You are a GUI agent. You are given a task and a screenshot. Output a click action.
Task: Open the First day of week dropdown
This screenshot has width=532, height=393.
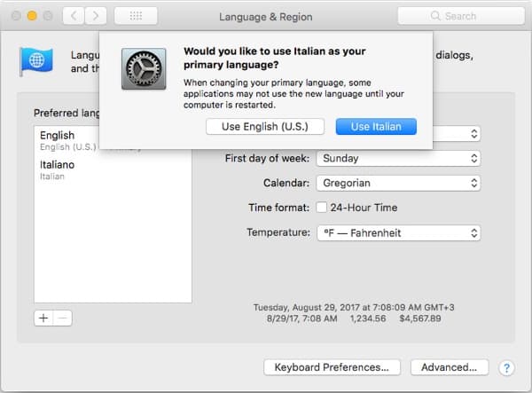[397, 158]
